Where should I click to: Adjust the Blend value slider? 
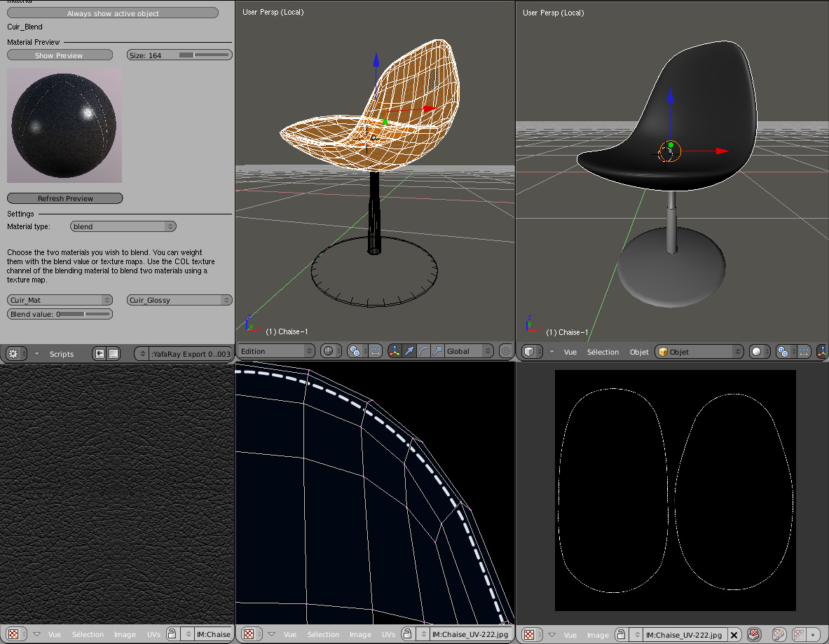(x=60, y=314)
